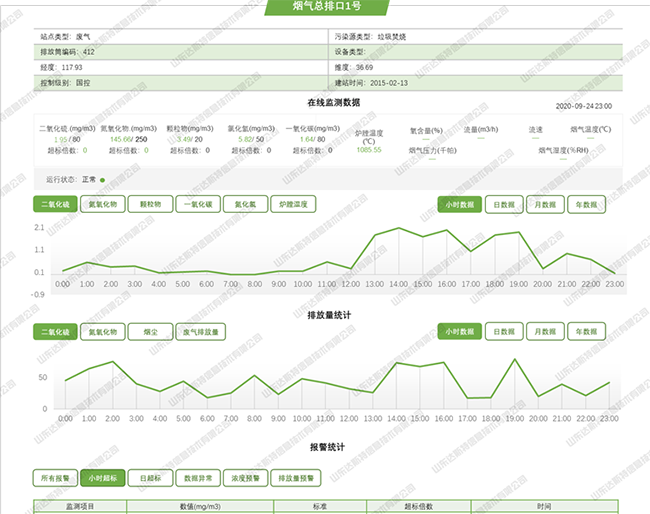Switch 排放量统计 chart to 日数据
The image size is (650, 514).
pyautogui.click(x=503, y=332)
